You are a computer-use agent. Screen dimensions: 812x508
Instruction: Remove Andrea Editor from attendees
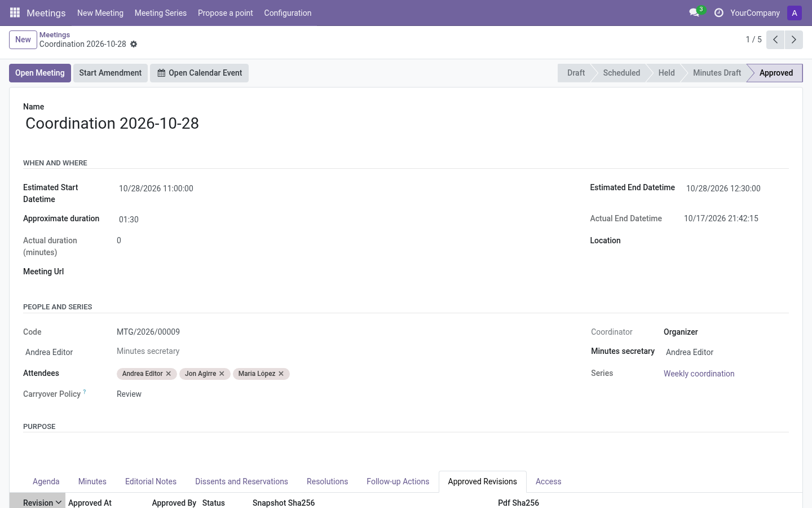point(169,374)
